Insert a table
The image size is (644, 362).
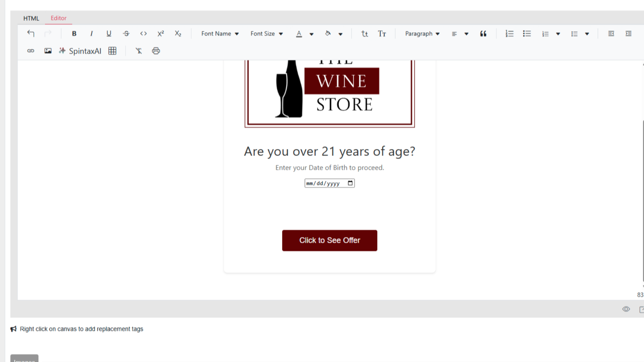[x=112, y=51]
